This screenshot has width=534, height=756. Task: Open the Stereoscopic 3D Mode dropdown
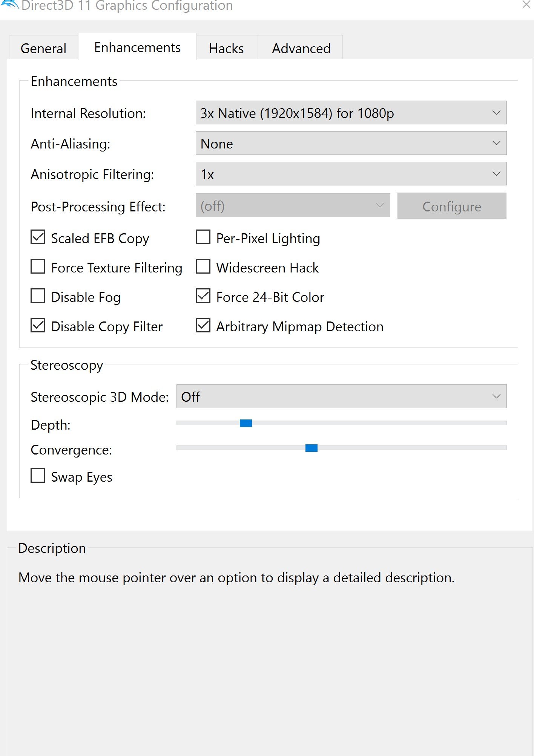341,396
